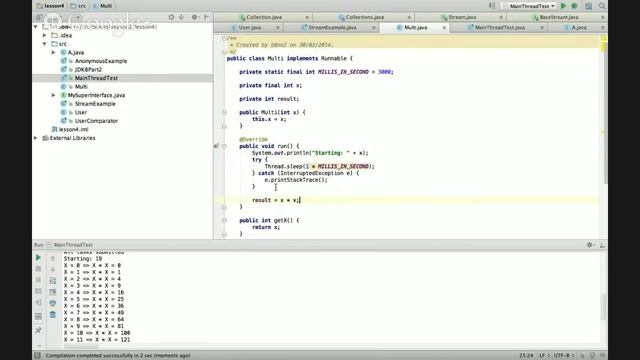The image size is (640, 360).
Task: Click the Make Project icon beside run configuration
Action: pos(492,6)
